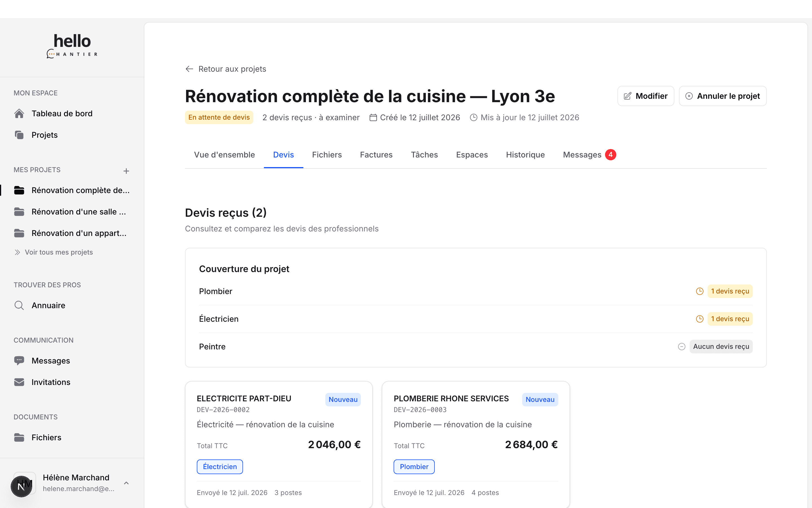Viewport: 812px width, 508px height.
Task: Click the amount 2 046,00 €
Action: tap(334, 444)
